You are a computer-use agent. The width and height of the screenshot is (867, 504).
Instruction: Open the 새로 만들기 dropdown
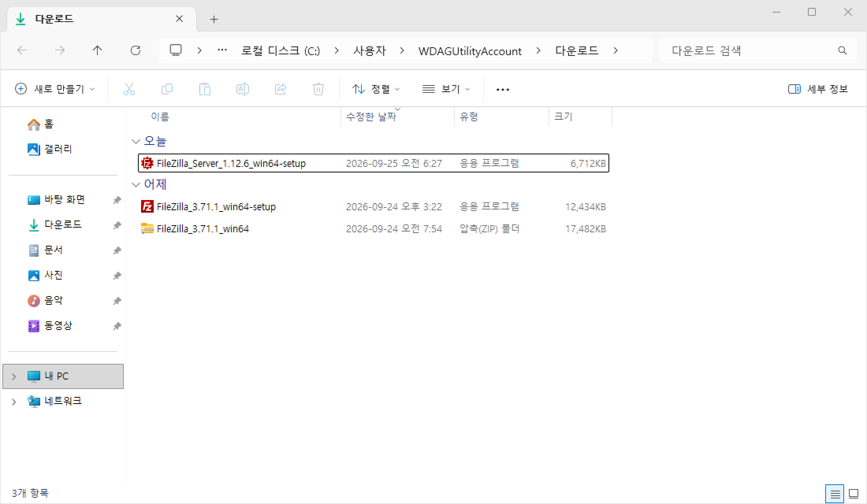[55, 89]
